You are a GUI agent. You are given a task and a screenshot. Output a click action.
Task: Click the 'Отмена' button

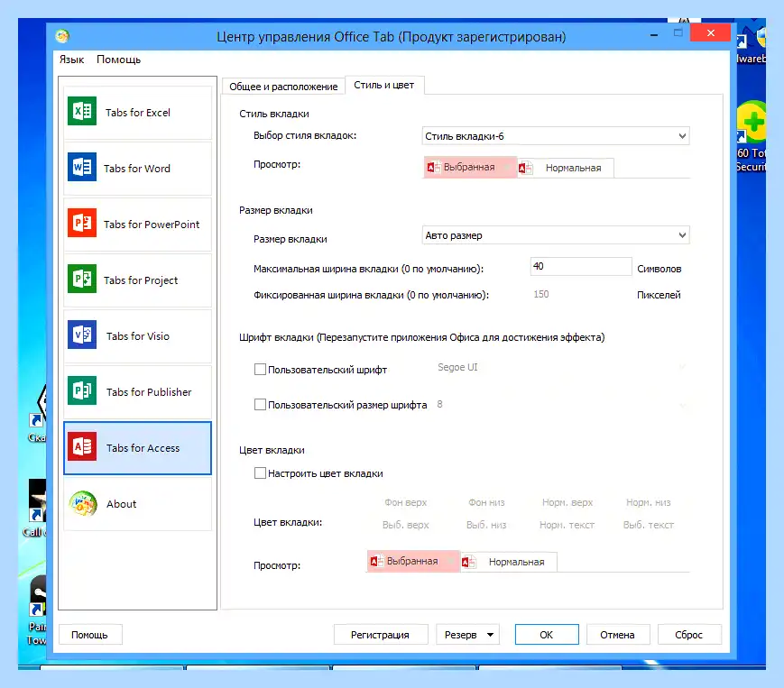[617, 635]
